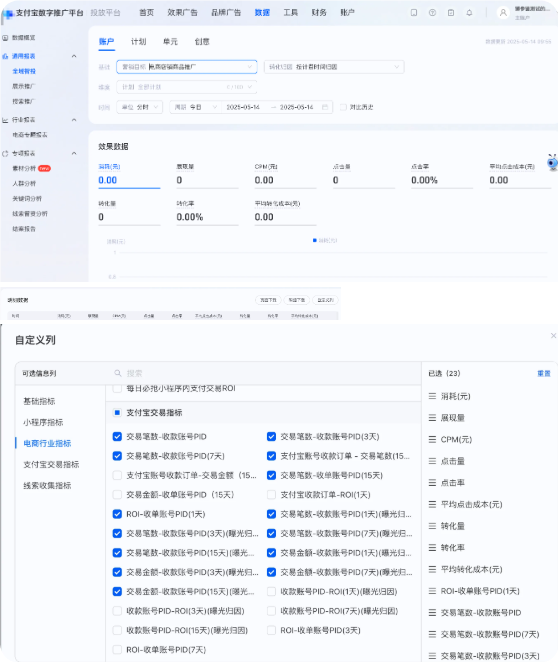Grab the drag handle beside 消耗(元)
The width and height of the screenshot is (558, 662).
click(432, 396)
